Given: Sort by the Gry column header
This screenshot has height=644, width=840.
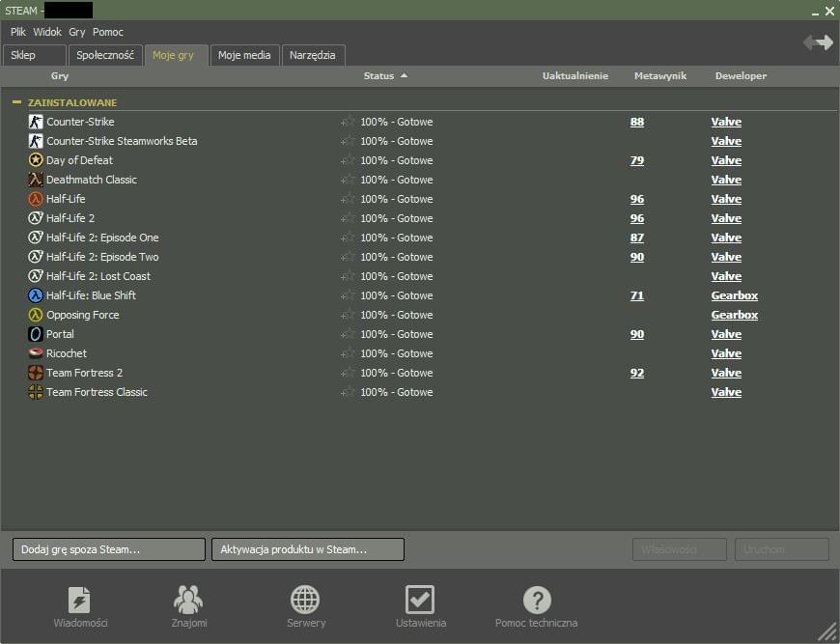Looking at the screenshot, I should pos(60,76).
